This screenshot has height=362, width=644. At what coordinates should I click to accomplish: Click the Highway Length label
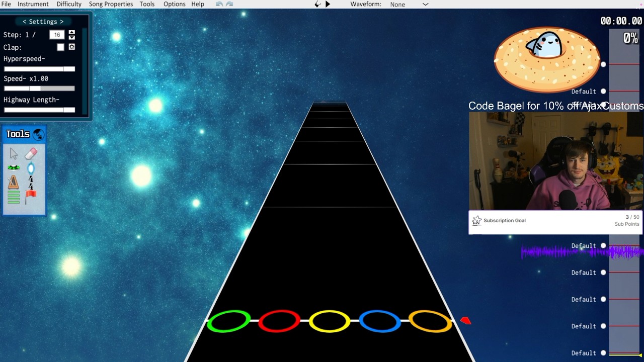pos(31,100)
